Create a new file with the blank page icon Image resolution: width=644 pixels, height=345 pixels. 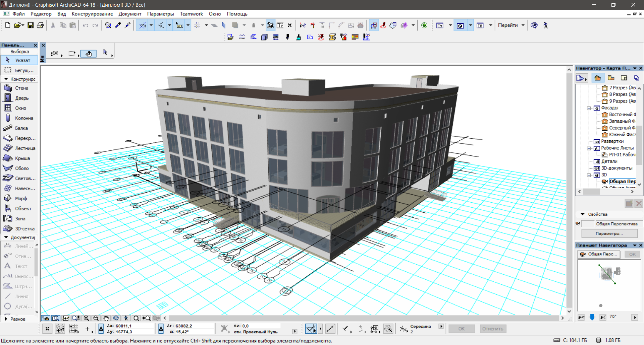tap(8, 25)
